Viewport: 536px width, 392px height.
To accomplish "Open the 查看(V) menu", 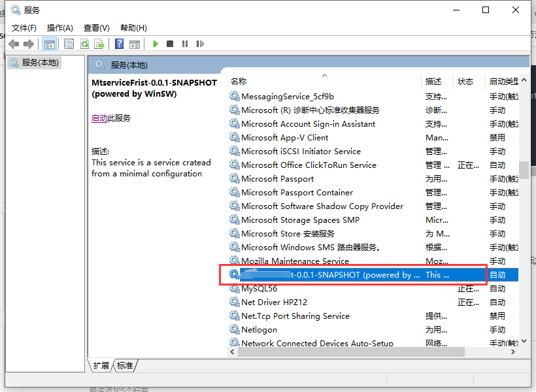I will click(96, 28).
